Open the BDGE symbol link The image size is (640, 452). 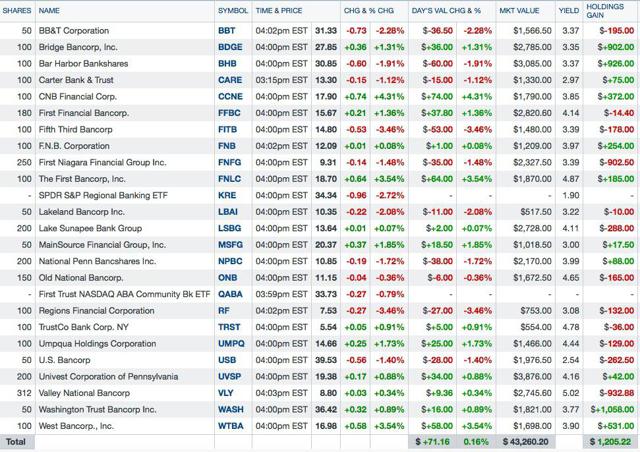pos(230,47)
